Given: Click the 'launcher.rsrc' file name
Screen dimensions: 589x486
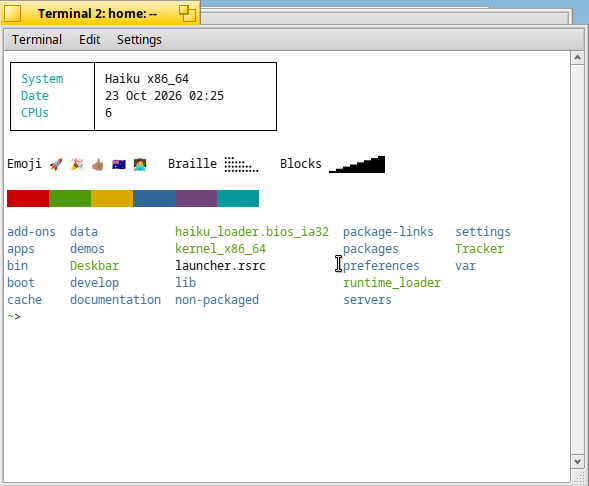Looking at the screenshot, I should [x=220, y=266].
